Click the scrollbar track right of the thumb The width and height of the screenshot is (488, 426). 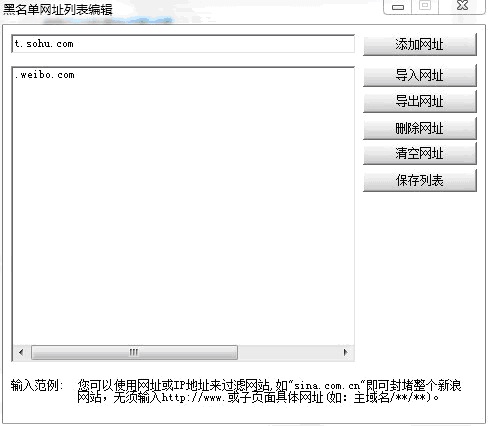coord(287,352)
